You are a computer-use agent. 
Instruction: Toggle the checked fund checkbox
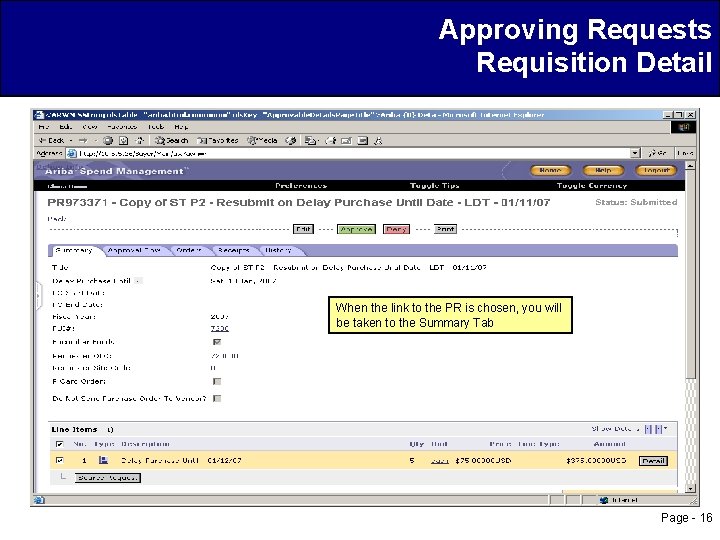(217, 342)
